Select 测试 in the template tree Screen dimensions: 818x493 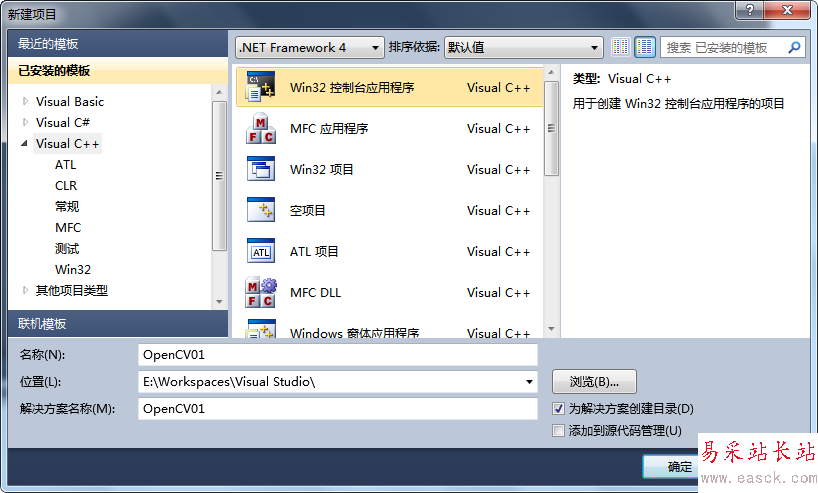[x=67, y=248]
